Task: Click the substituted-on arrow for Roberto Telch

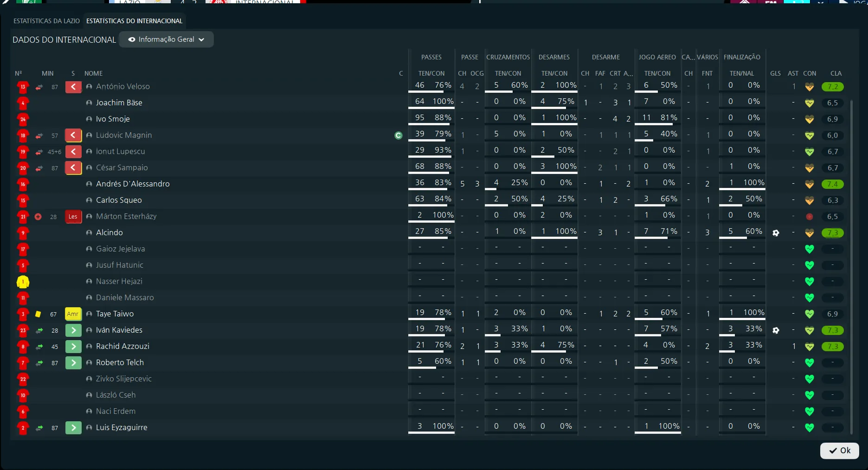Action: [73, 363]
